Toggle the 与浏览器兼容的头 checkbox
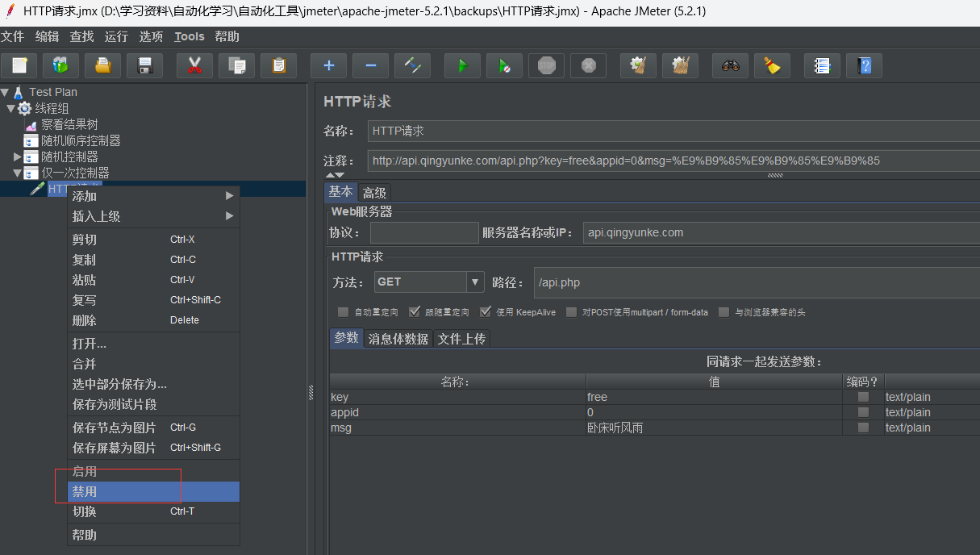Screen dimensions: 980x555 [724, 312]
